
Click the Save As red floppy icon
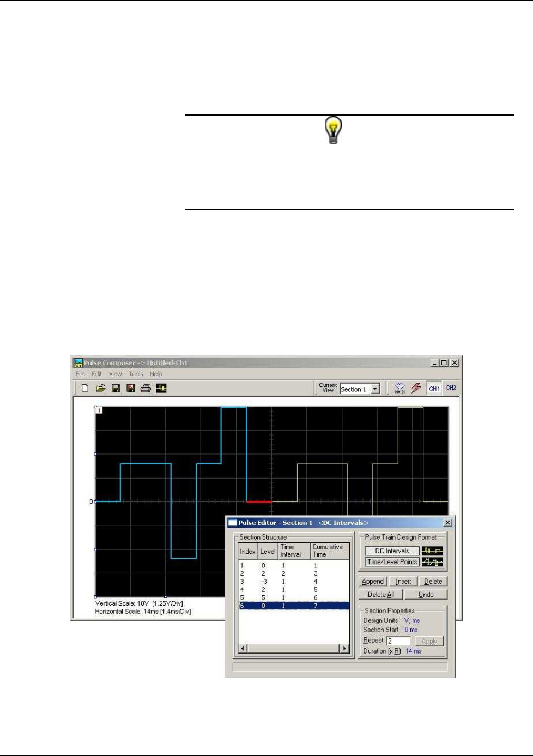coord(131,388)
